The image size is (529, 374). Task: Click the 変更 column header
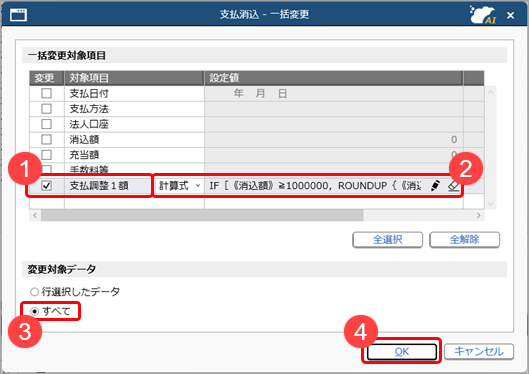coord(47,78)
